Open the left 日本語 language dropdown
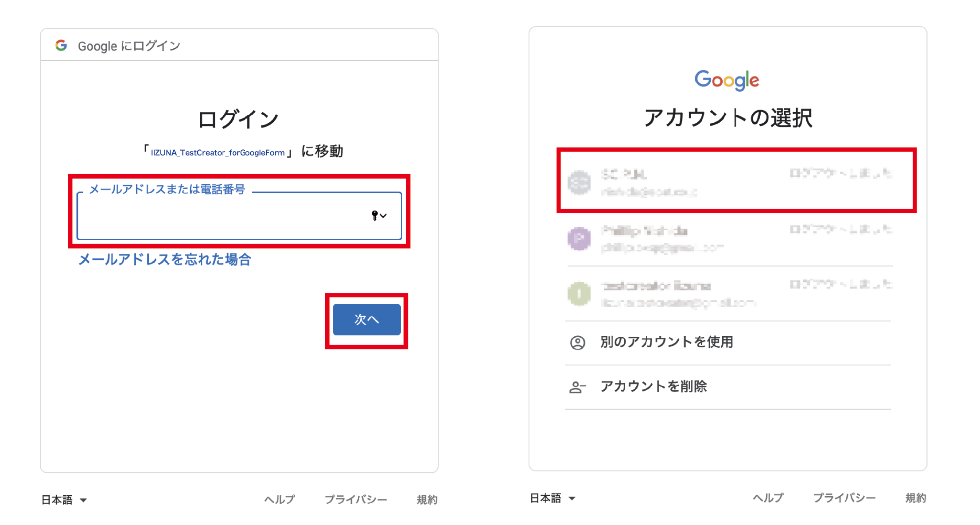Viewport: 980px width, 525px height. click(x=64, y=500)
